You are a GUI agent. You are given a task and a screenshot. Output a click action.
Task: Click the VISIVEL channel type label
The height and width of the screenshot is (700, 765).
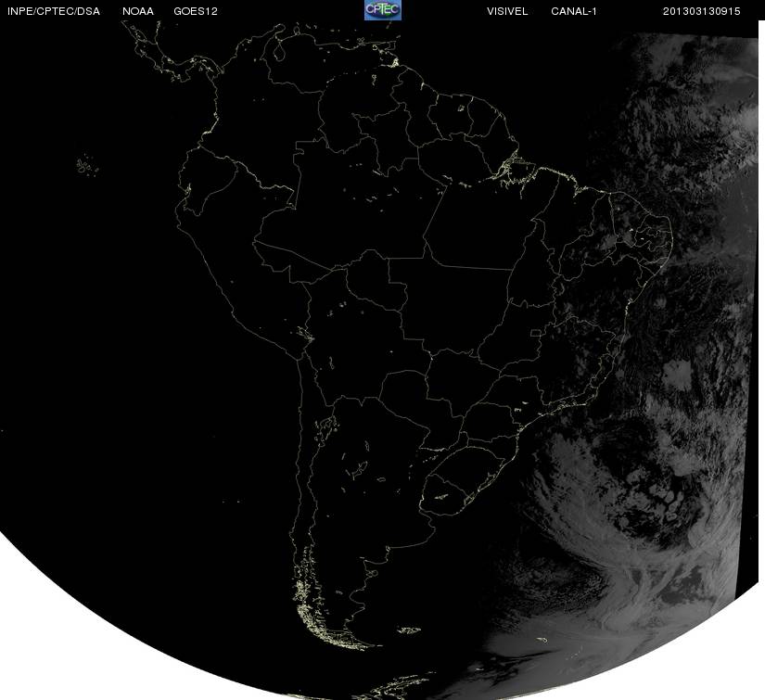click(507, 11)
